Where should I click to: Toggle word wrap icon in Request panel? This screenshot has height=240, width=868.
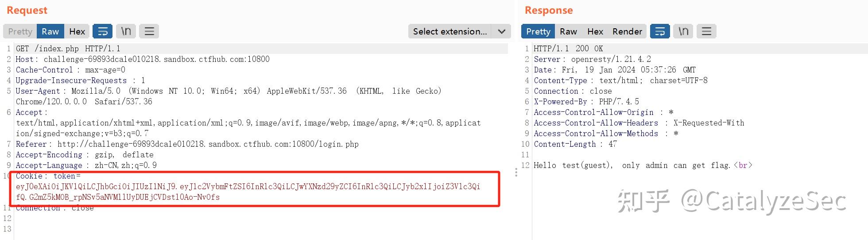(x=103, y=31)
